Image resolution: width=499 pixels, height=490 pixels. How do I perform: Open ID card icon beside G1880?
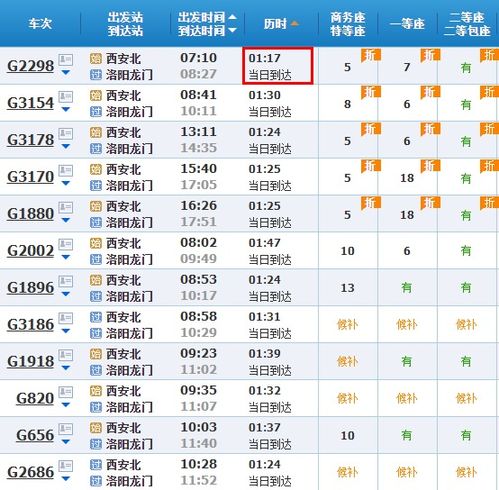click(x=66, y=208)
